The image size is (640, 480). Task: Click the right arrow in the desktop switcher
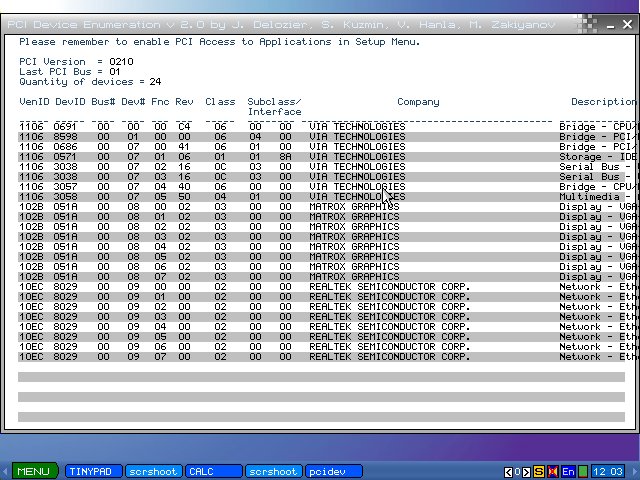pos(526,472)
